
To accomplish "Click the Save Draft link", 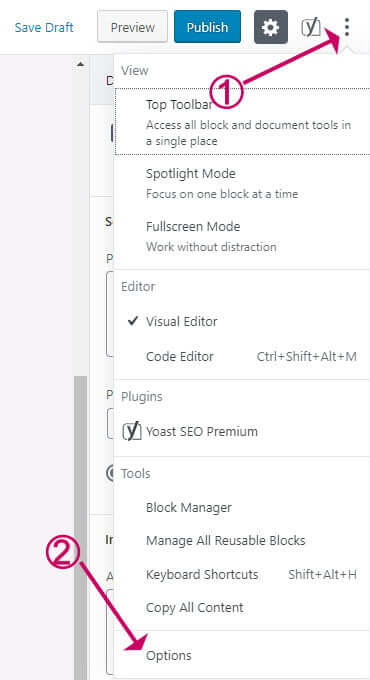I will point(44,27).
